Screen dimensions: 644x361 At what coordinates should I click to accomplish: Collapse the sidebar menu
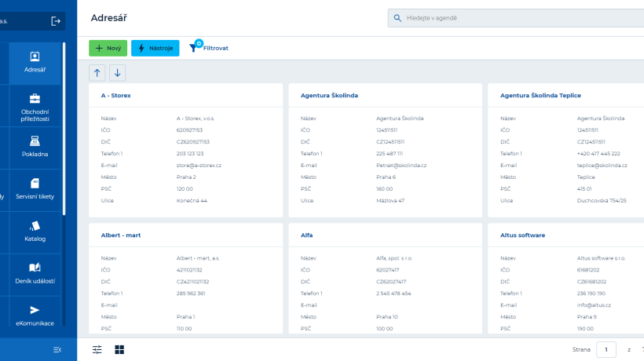[x=57, y=349]
